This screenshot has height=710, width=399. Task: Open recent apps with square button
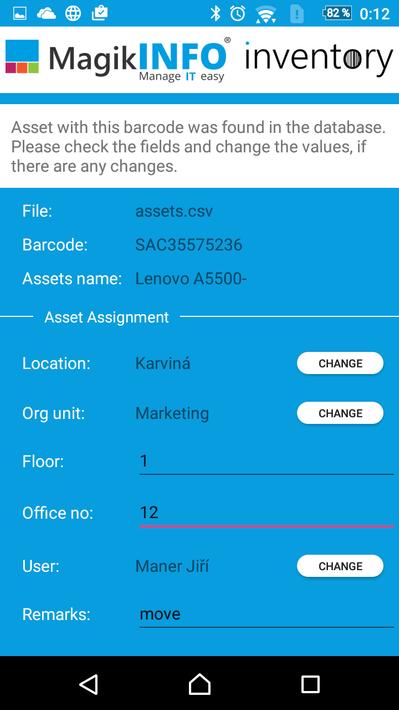click(x=310, y=684)
